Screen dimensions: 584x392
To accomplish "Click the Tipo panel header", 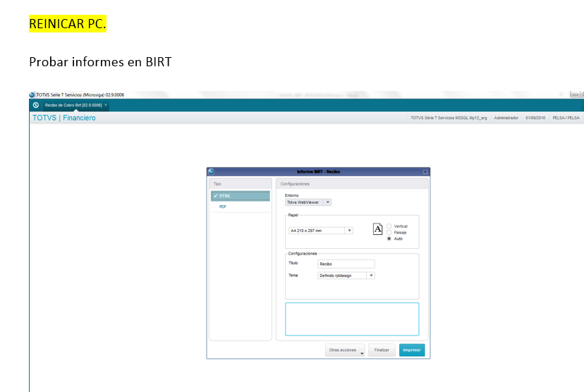I will click(x=241, y=184).
